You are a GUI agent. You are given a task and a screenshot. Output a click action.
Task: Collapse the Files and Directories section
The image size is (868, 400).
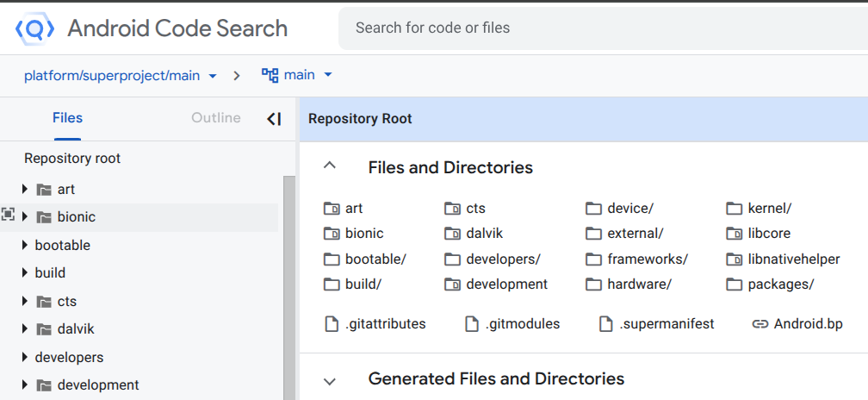329,166
